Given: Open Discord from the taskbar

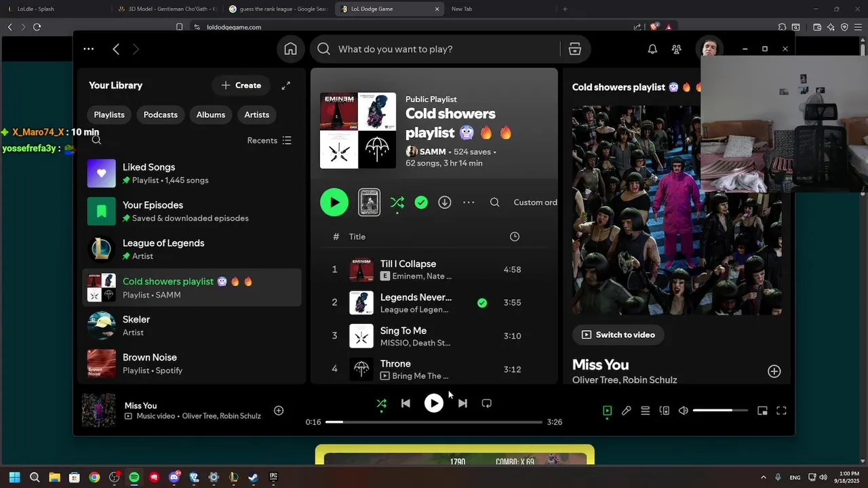Looking at the screenshot, I should [x=174, y=477].
